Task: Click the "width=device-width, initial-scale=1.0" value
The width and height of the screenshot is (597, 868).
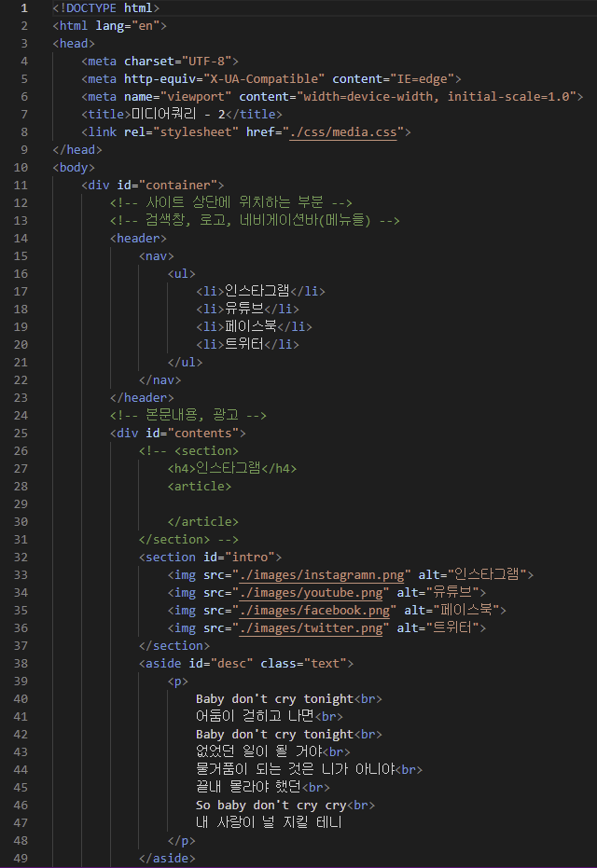Action: [436, 97]
